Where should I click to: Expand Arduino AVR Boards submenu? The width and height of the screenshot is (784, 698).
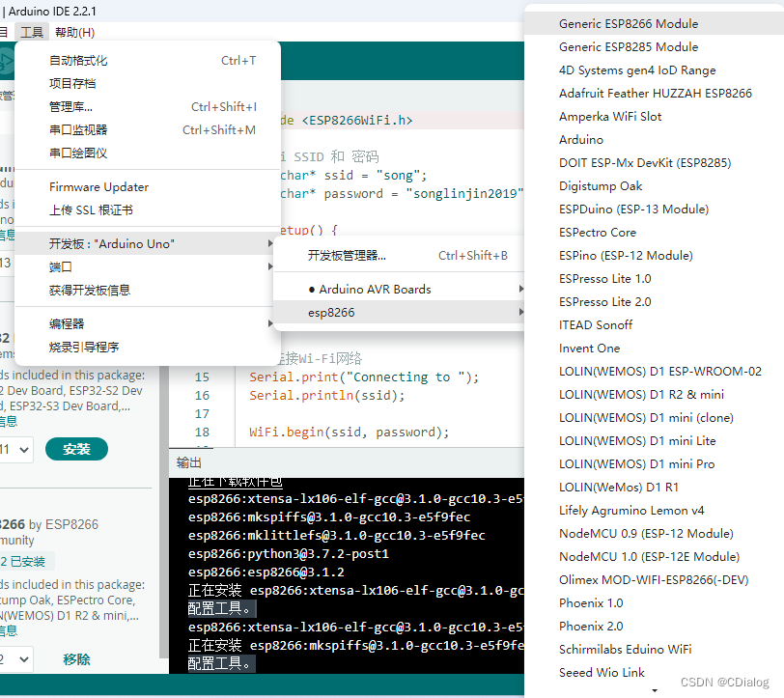[400, 289]
